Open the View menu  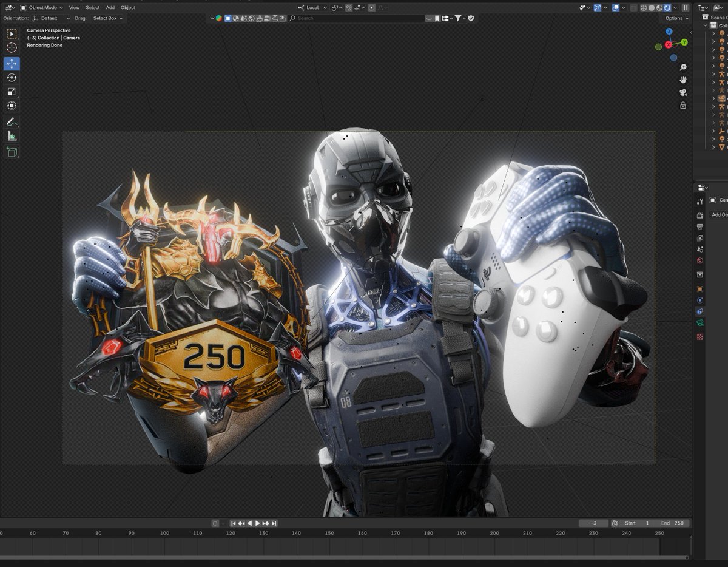point(74,8)
